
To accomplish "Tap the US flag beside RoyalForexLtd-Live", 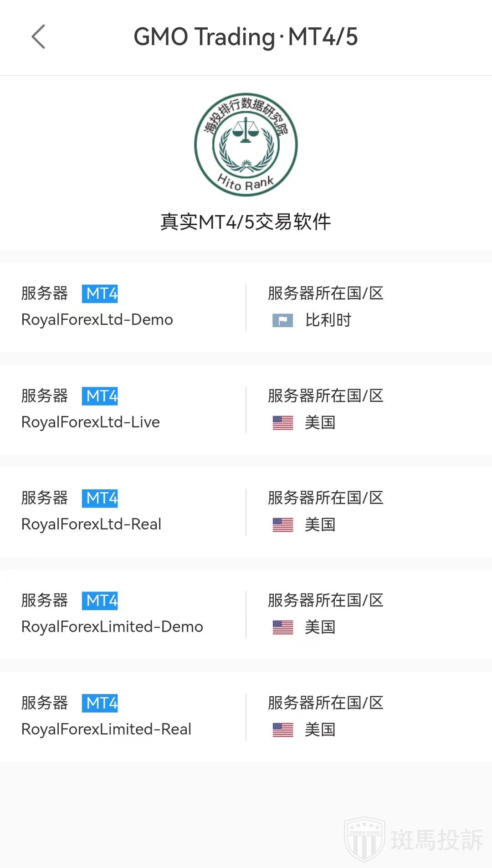I will [x=283, y=423].
